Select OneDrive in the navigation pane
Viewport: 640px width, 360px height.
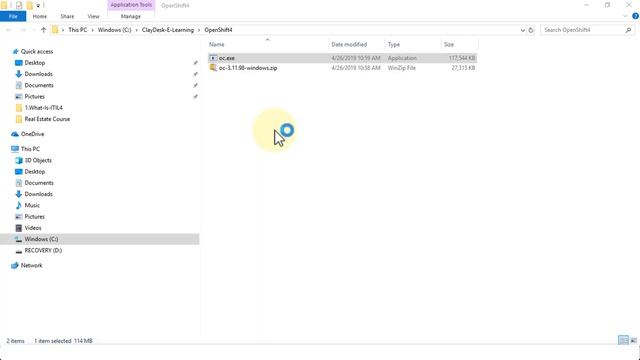click(32, 134)
